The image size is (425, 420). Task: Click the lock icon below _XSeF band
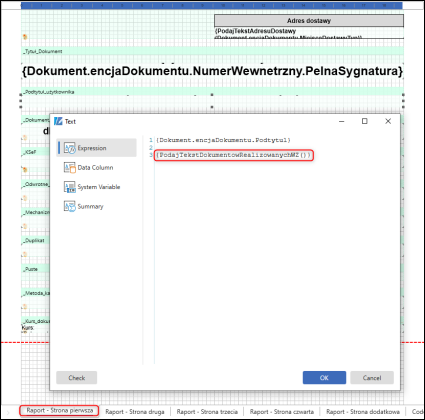pyautogui.click(x=25, y=170)
